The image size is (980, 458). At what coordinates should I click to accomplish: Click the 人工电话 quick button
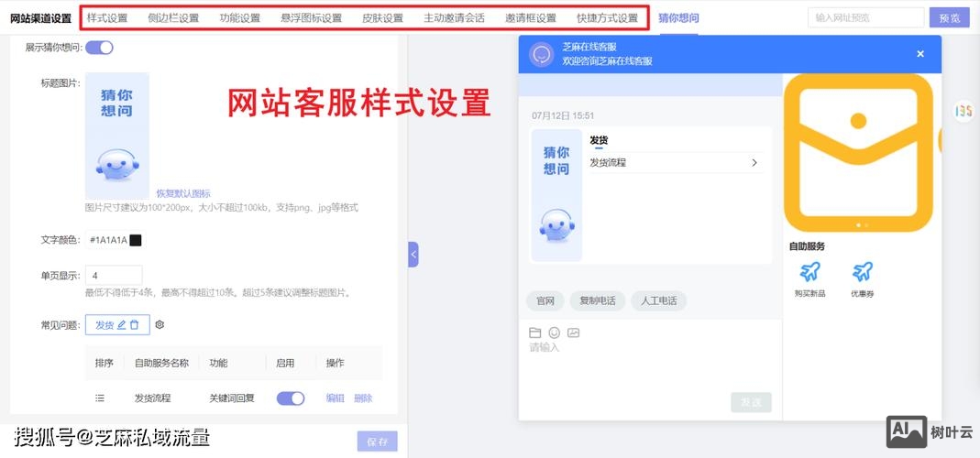pos(659,300)
